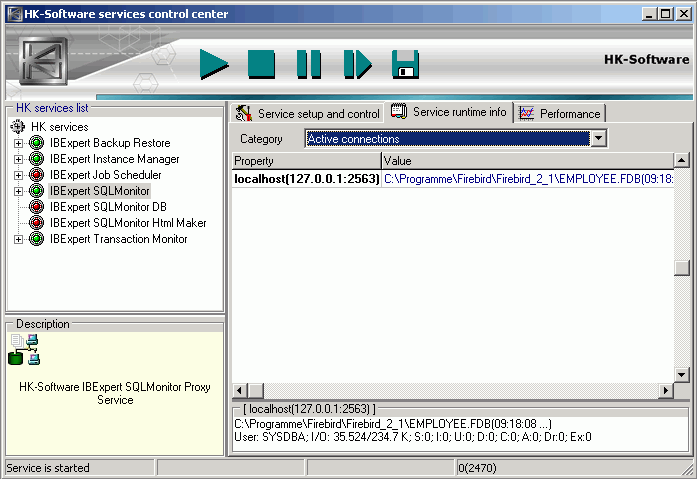The height and width of the screenshot is (479, 697).
Task: Click the Service is started status text
Action: coord(48,468)
